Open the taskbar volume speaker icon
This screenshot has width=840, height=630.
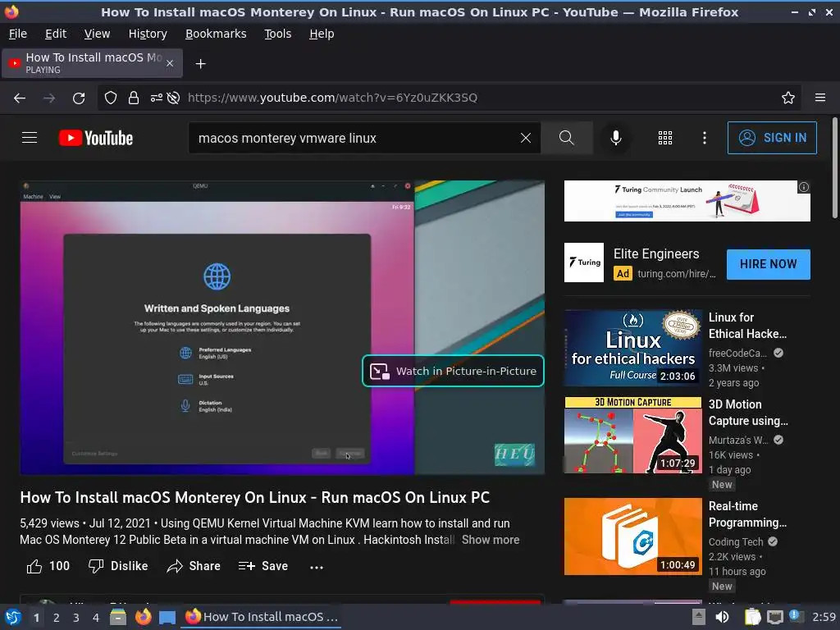[x=722, y=617]
